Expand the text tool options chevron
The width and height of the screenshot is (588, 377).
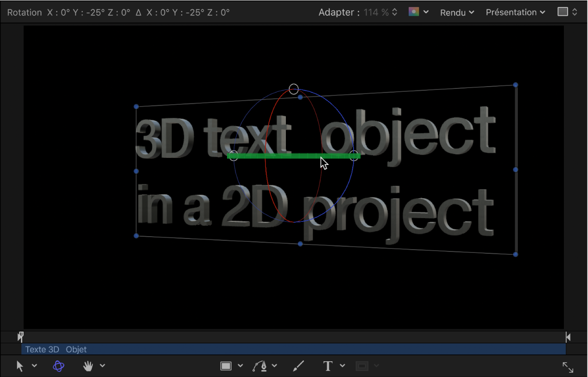click(x=342, y=366)
